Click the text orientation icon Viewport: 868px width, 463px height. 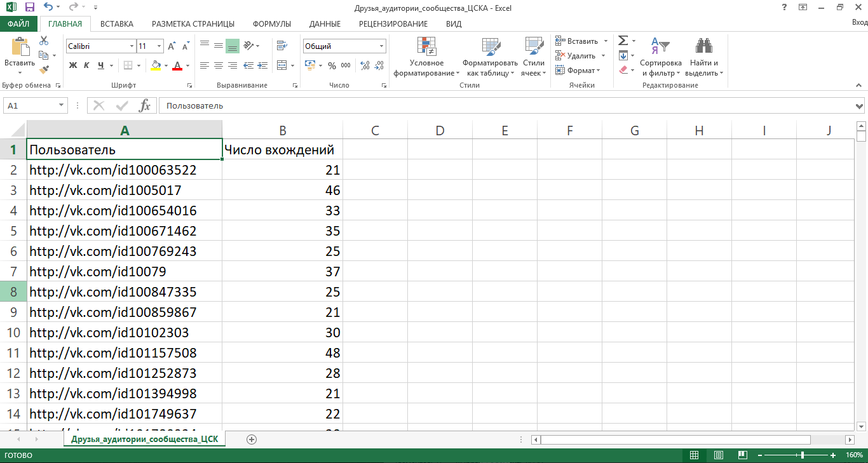[x=249, y=45]
